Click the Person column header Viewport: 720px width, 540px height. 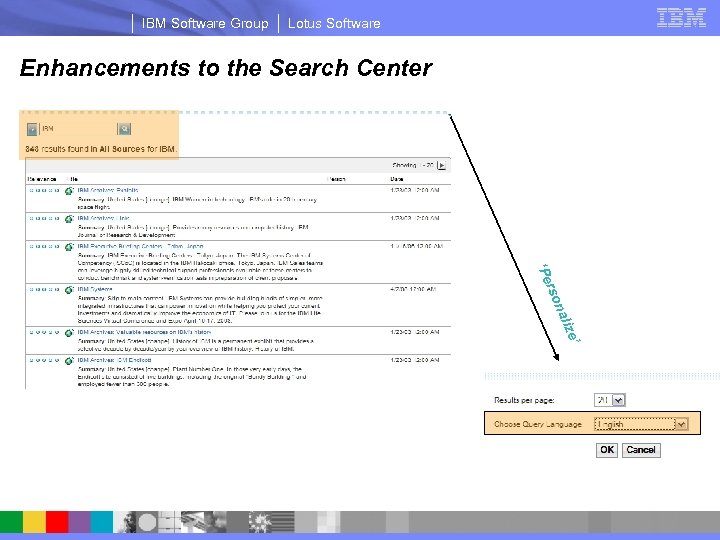point(336,179)
